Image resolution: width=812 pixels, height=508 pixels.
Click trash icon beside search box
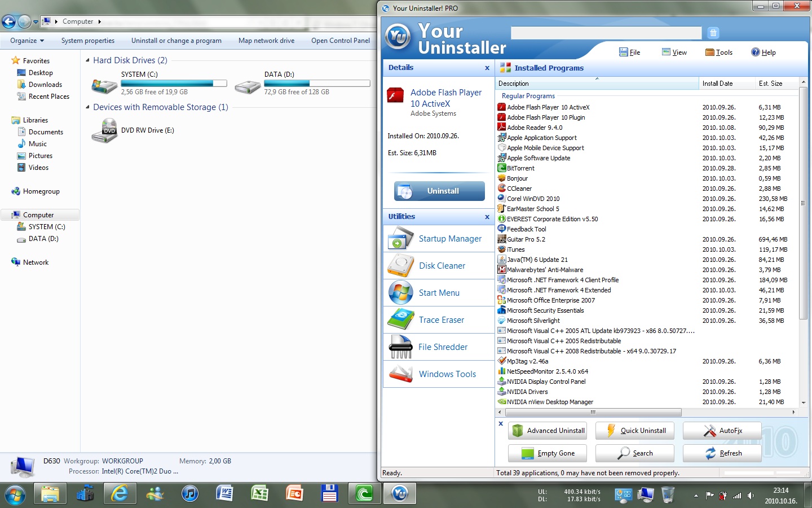point(713,33)
